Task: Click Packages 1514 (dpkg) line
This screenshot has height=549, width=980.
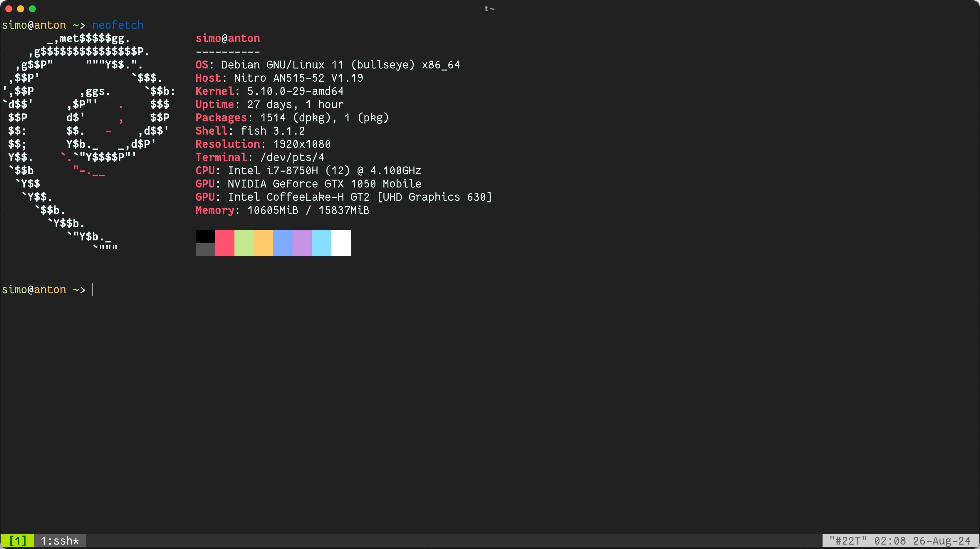Action: 292,118
